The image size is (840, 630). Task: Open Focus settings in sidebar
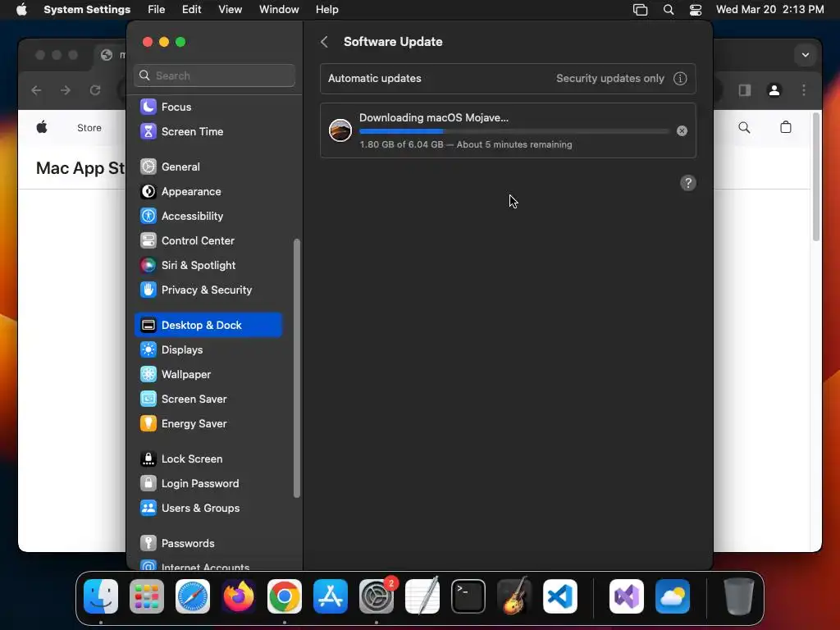coord(208,107)
